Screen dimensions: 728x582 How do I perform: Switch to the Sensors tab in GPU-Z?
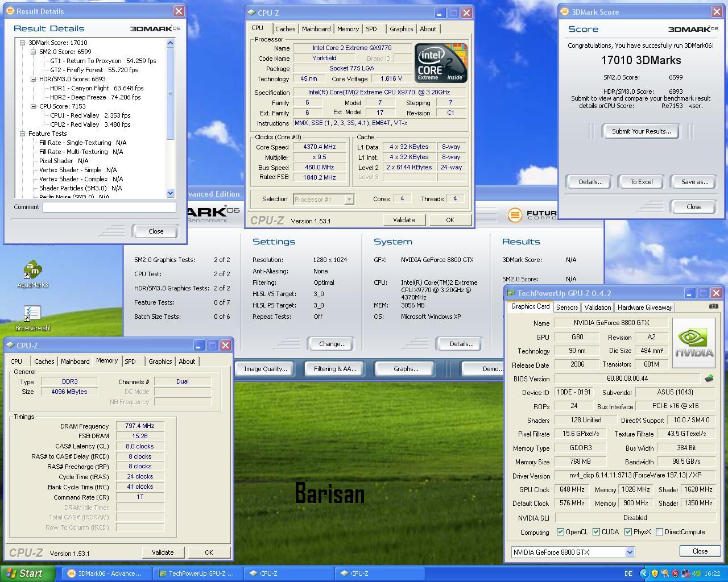(566, 307)
